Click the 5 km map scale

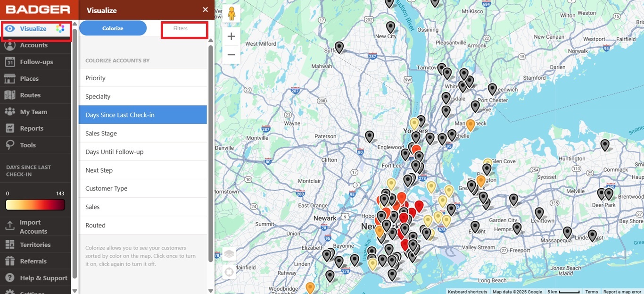point(564,292)
